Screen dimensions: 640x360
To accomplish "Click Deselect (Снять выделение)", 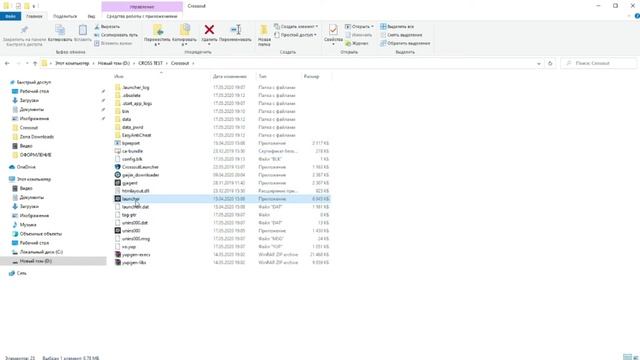I will (x=401, y=35).
